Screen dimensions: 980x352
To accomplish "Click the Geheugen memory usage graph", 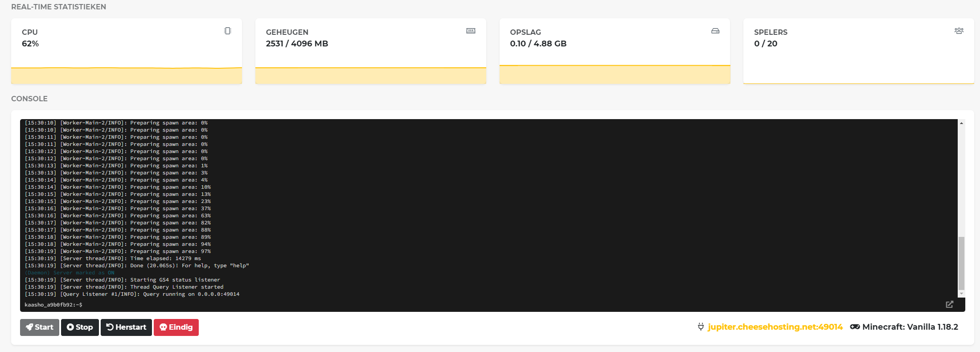I will tap(370, 75).
